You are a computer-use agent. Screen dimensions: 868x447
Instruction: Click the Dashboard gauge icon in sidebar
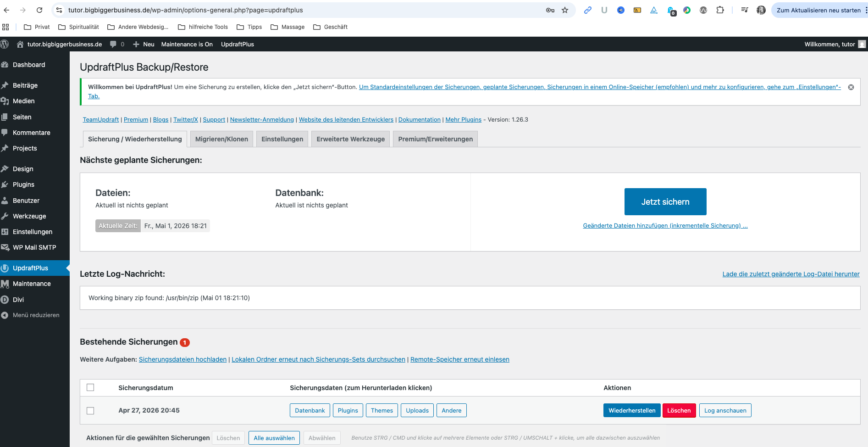click(5, 65)
